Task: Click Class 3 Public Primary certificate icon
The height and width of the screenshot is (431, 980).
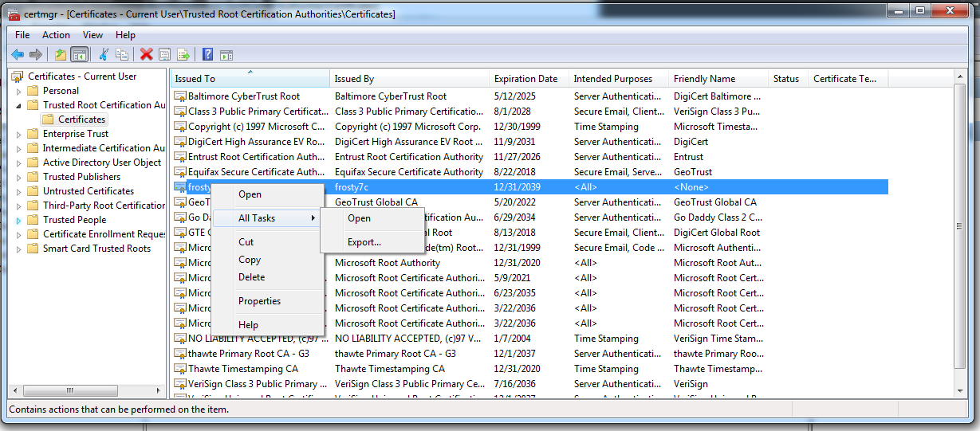Action: click(x=180, y=112)
